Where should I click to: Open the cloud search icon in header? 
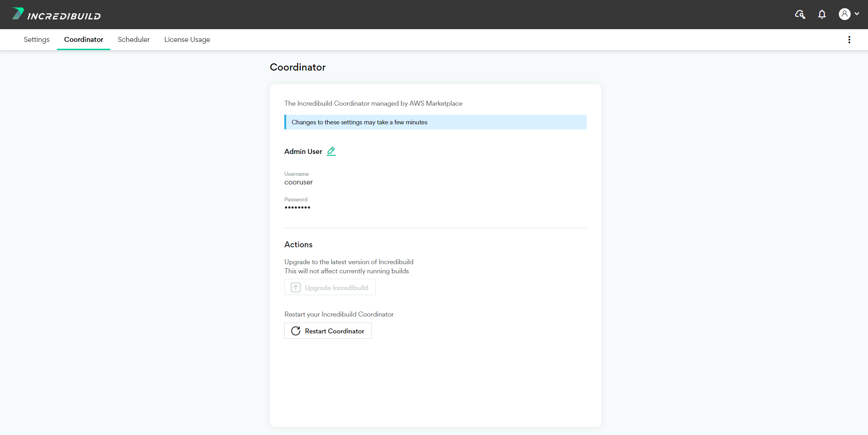point(800,15)
